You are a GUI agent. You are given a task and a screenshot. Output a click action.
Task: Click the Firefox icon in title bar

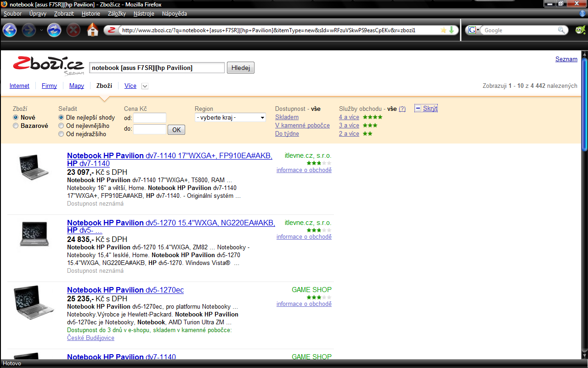[4, 4]
